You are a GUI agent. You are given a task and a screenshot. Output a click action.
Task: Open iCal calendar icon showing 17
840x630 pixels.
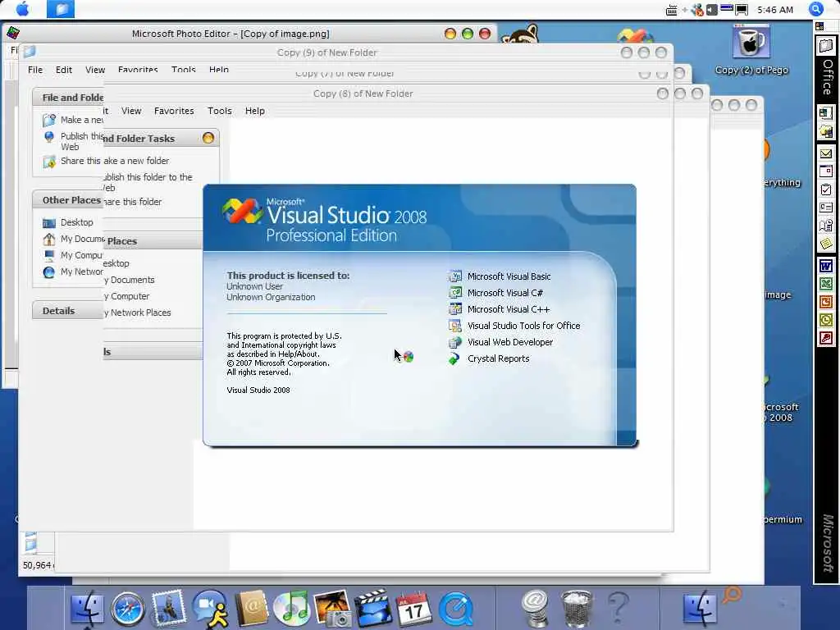click(x=413, y=609)
